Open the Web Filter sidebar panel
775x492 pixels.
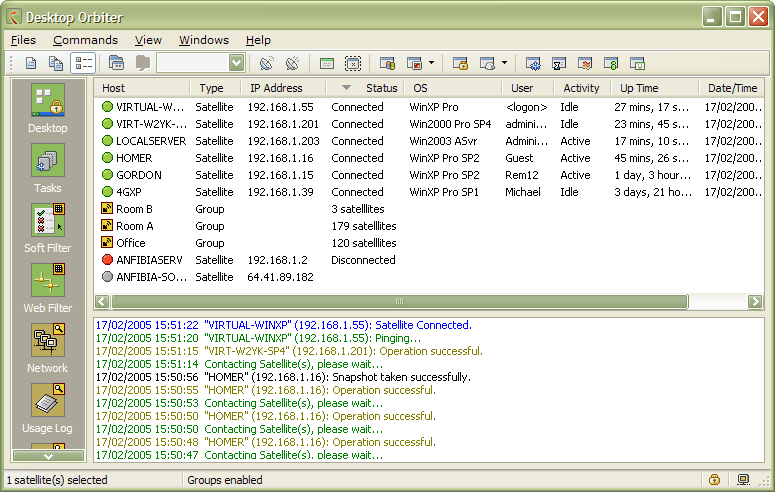click(x=47, y=288)
